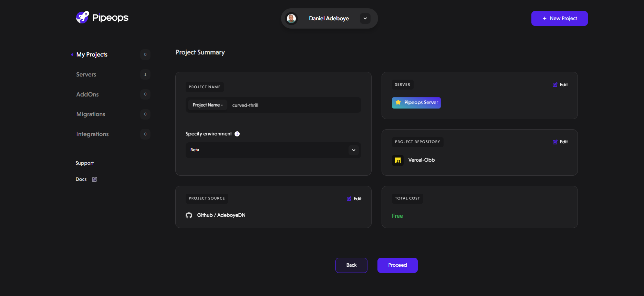
Task: Edit the Project Repository section
Action: [560, 142]
